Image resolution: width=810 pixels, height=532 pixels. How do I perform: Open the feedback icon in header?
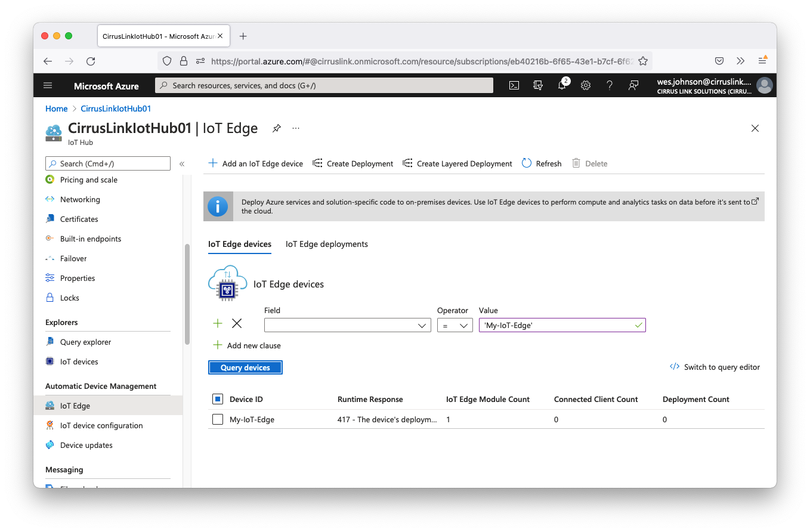pyautogui.click(x=633, y=85)
